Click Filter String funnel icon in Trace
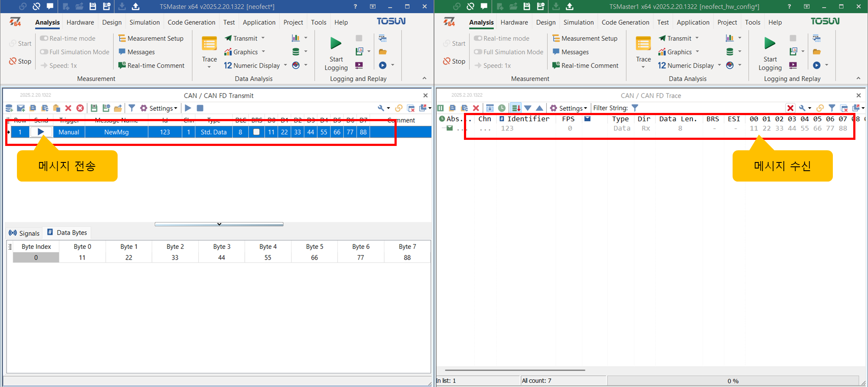The height and width of the screenshot is (387, 868). point(635,108)
